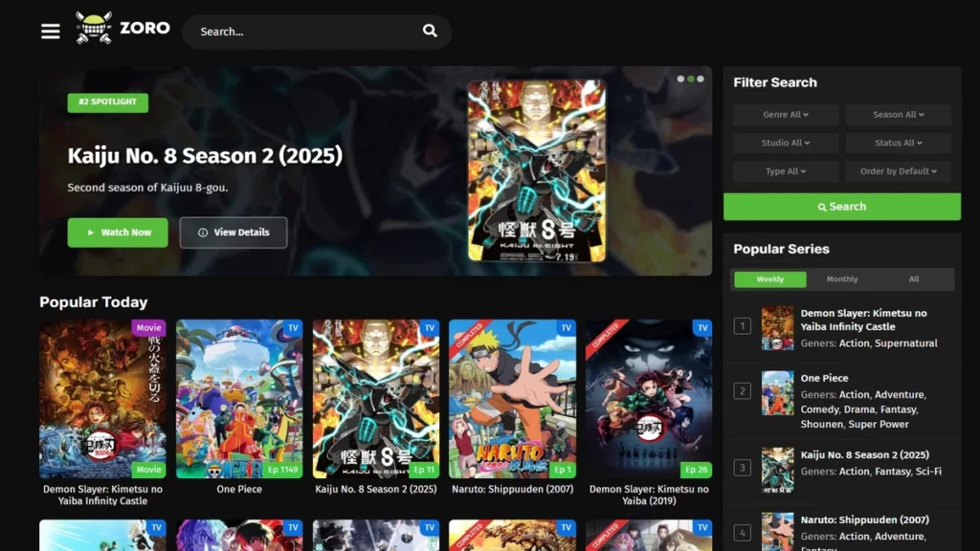Switch to the Monthly tab in Popular Series
980x551 pixels.
coord(841,278)
